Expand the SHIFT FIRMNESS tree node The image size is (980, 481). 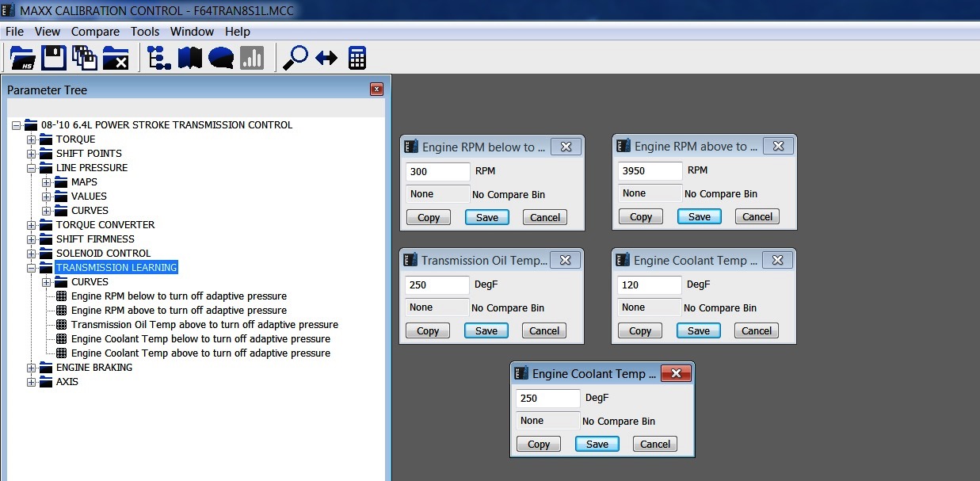32,239
